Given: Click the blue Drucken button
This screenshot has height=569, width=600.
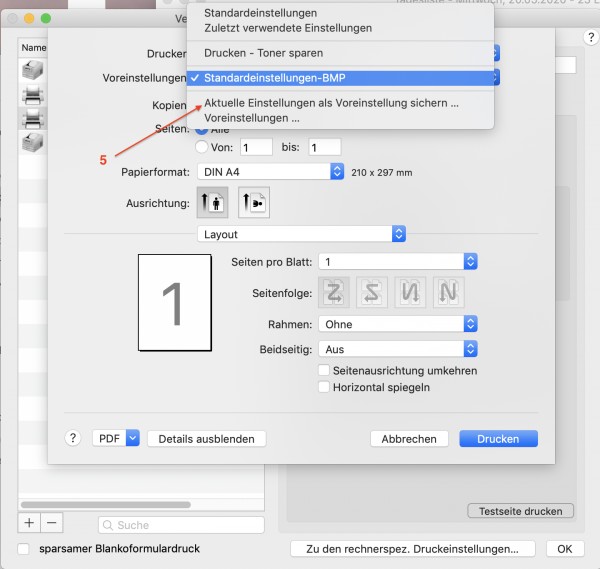Looking at the screenshot, I should tap(498, 439).
